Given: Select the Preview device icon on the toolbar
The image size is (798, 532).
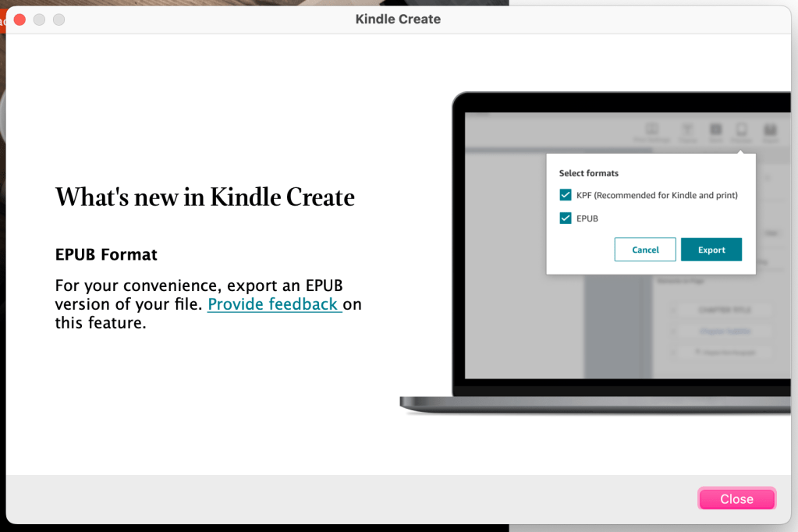Looking at the screenshot, I should click(x=742, y=130).
